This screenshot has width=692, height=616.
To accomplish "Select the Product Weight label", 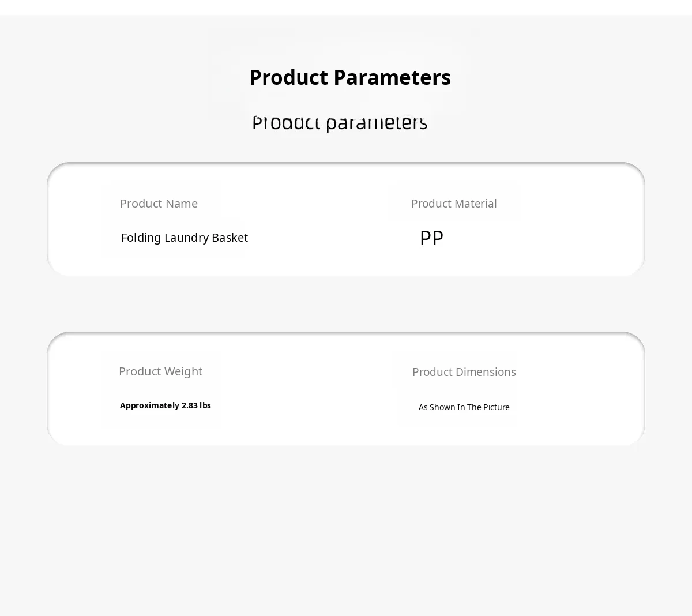I will pos(160,371).
